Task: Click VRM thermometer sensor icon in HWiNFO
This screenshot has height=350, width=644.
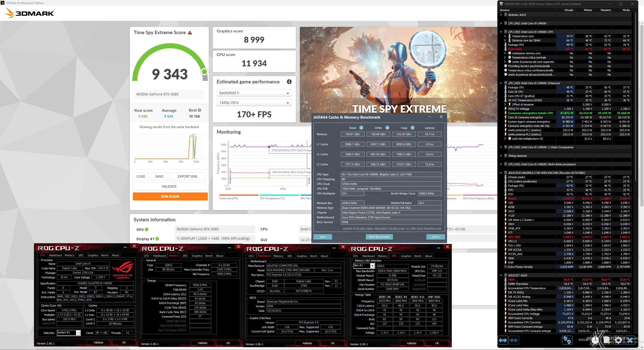Action: point(505,280)
